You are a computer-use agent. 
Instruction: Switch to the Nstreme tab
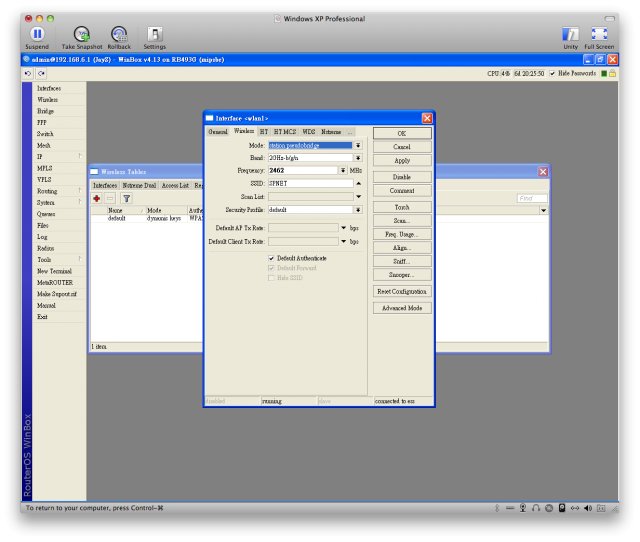coord(331,132)
